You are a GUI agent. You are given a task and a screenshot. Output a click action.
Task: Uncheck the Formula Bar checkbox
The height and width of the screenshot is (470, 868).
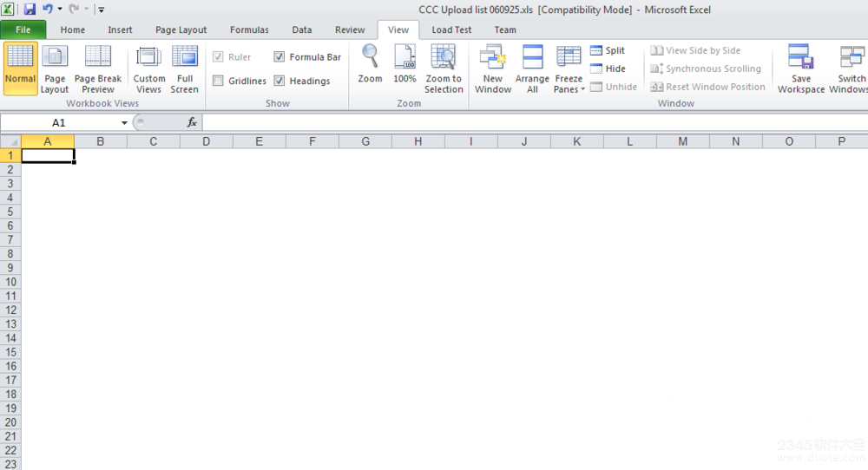pyautogui.click(x=279, y=57)
